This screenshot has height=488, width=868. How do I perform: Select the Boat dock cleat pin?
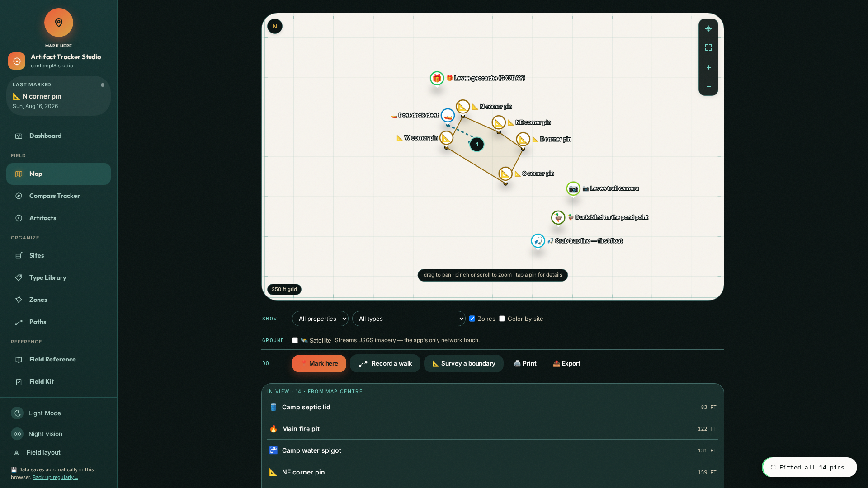coord(448,116)
